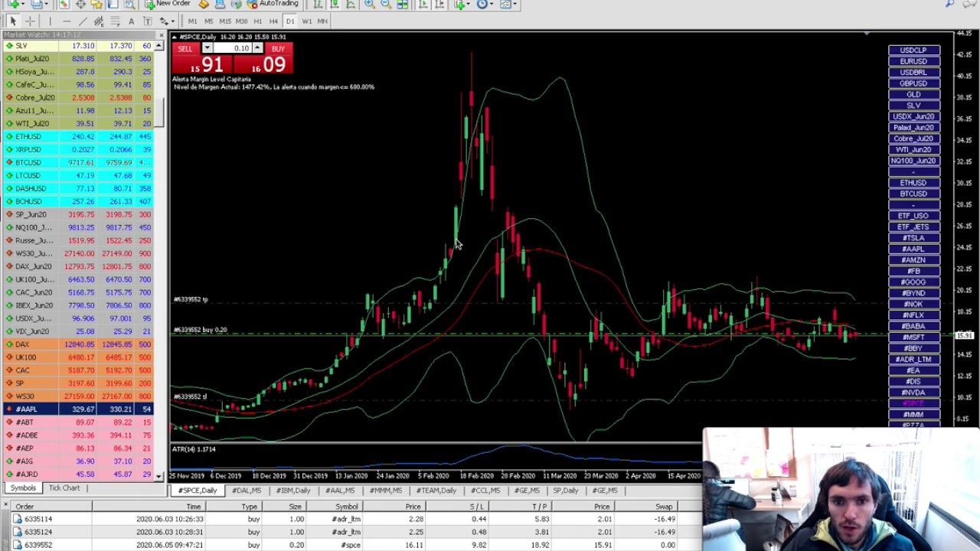Click the zoom out magnifier icon
The height and width of the screenshot is (551, 980).
pos(386,4)
